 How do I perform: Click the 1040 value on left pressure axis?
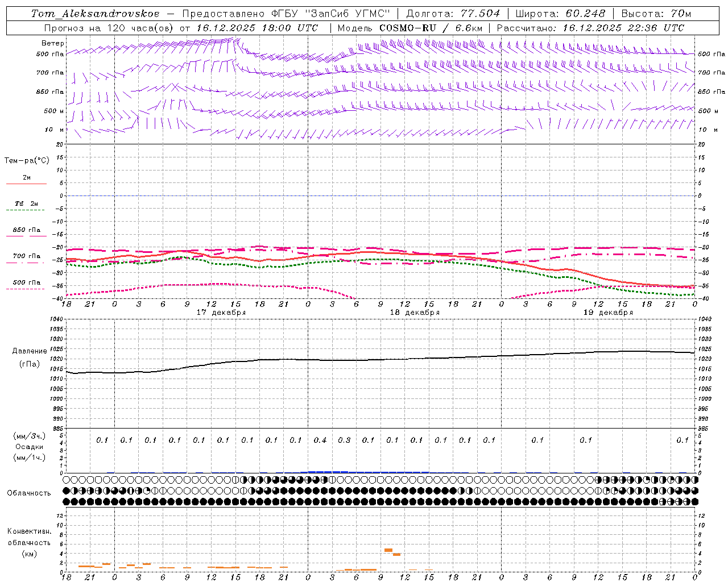coord(57,319)
